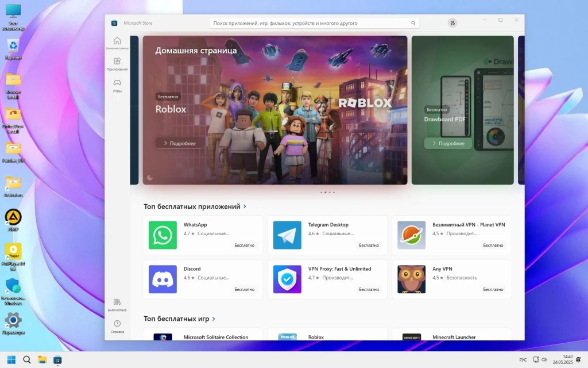
Task: Open Справка in the sidebar
Action: click(117, 326)
